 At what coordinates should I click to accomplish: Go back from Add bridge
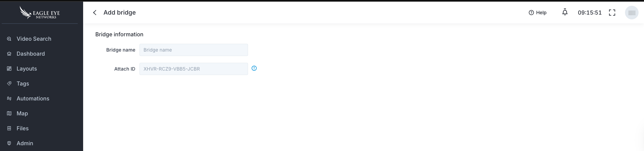click(95, 13)
